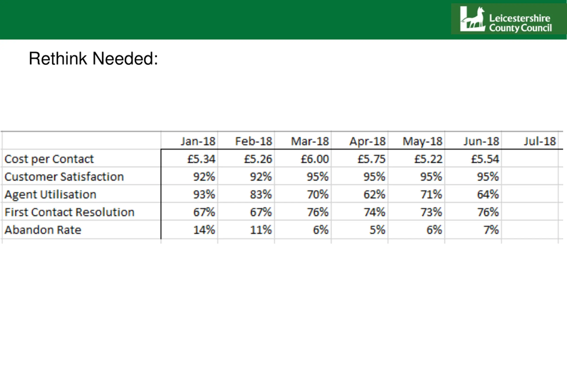The image size is (567, 392).
Task: Click the Leicestershire County Council text
Action: (x=520, y=23)
